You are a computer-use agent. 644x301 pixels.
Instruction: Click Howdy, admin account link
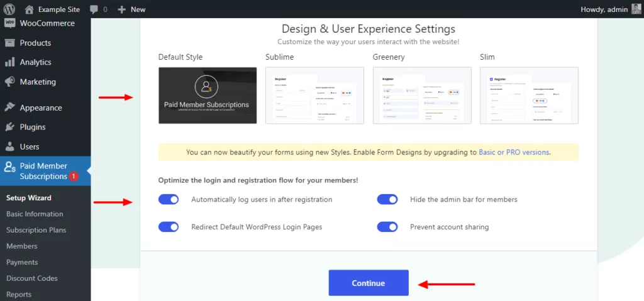(604, 9)
